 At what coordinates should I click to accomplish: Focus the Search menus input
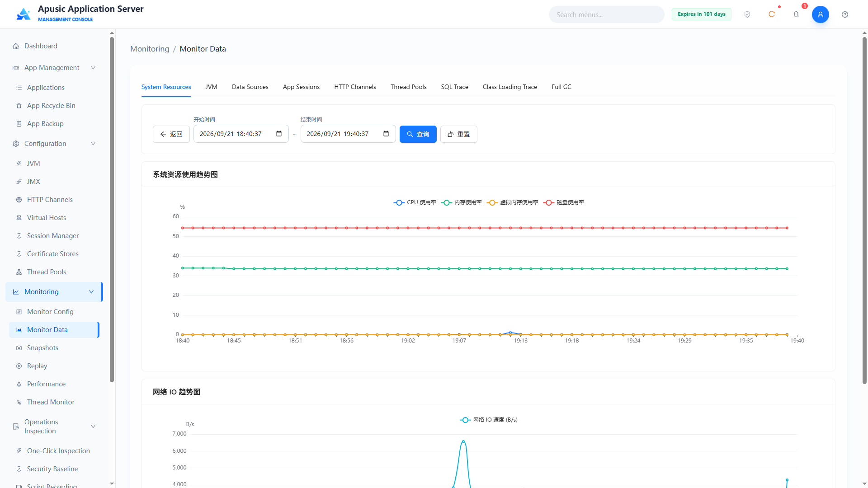606,14
